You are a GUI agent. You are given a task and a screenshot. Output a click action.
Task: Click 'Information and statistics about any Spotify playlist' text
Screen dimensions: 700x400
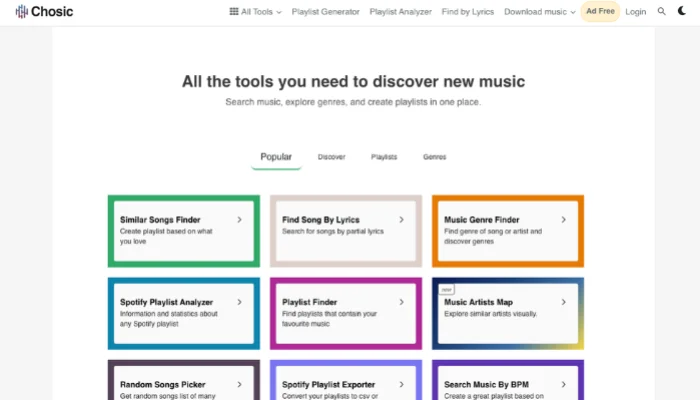coord(168,319)
